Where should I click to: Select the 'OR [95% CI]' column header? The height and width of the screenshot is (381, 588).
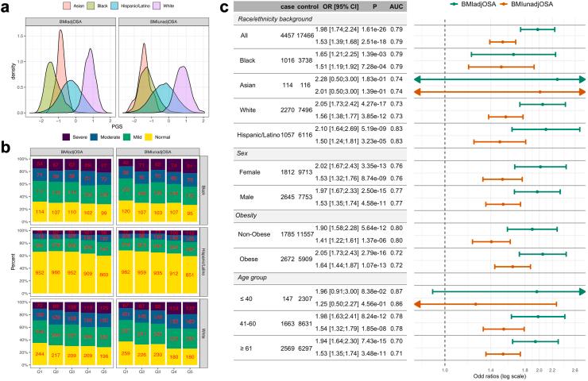332,6
